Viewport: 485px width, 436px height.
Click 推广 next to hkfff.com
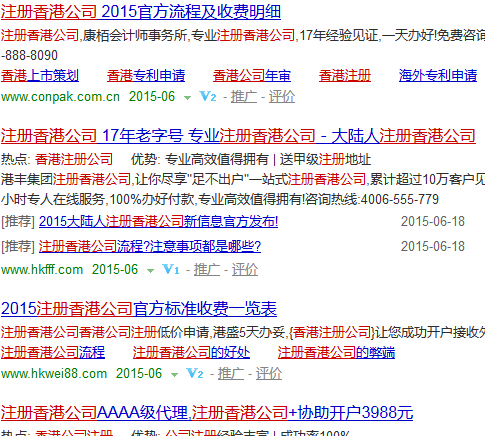click(207, 269)
